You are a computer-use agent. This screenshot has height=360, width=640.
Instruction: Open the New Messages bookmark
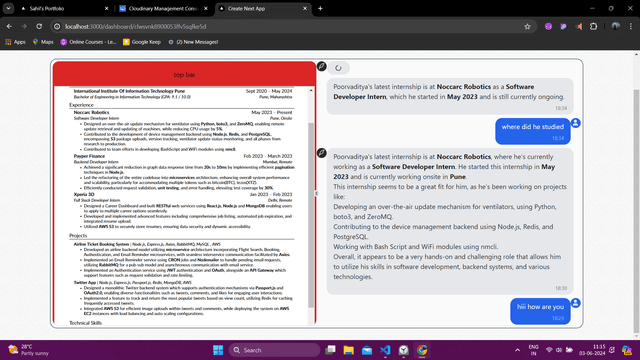[x=193, y=42]
